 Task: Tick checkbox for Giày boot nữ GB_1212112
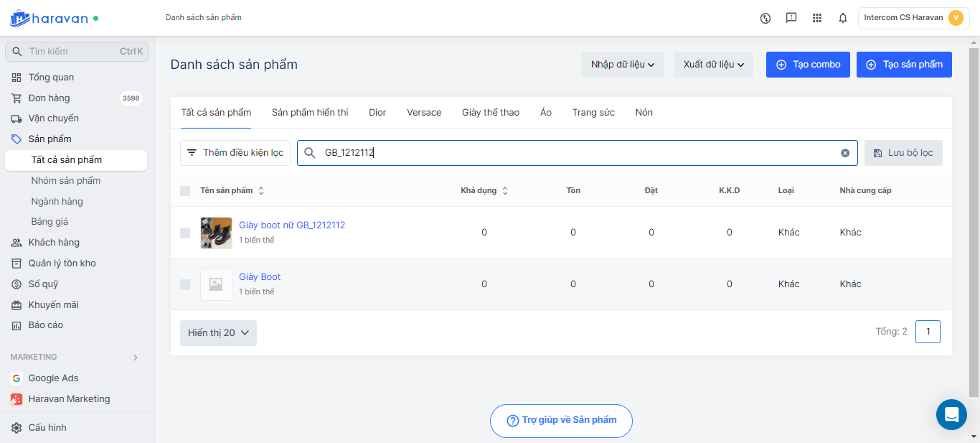point(185,233)
